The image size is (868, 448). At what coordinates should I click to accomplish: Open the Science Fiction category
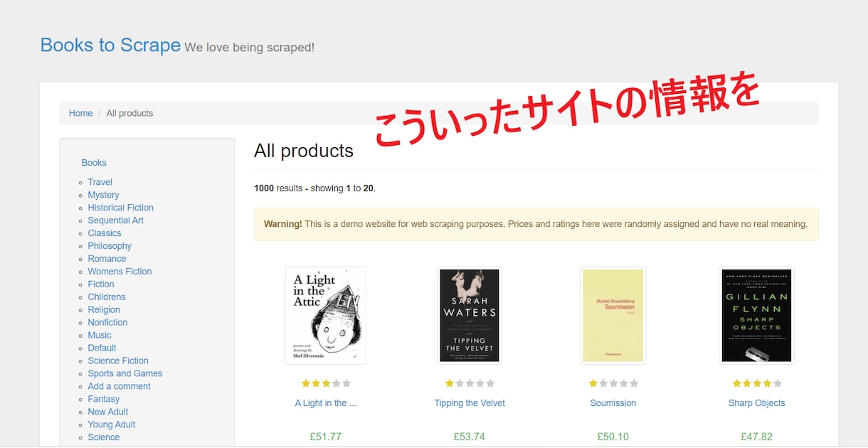[118, 361]
